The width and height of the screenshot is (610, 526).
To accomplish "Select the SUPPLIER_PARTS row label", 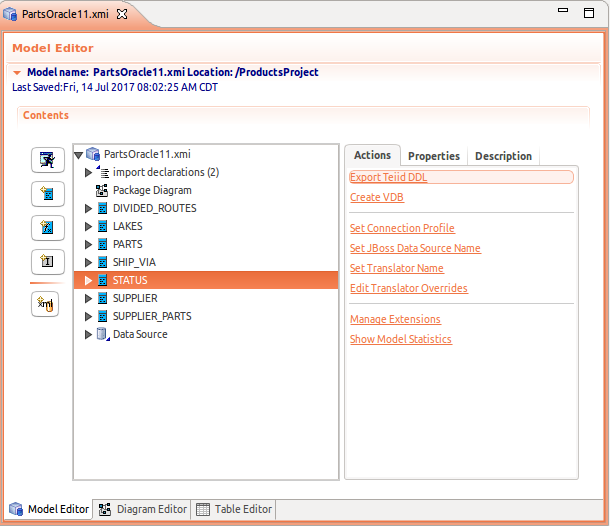I will coord(152,316).
